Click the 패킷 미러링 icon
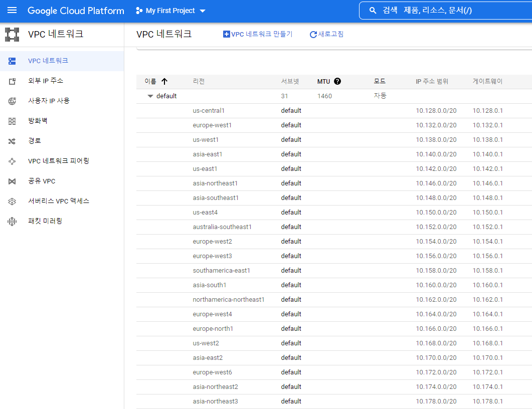This screenshot has height=409, width=532. 12,222
